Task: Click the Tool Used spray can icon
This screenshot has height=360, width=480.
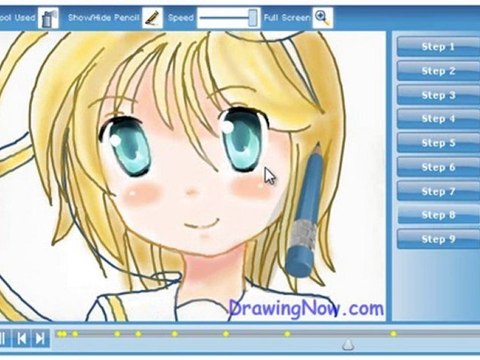Action: pyautogui.click(x=48, y=18)
